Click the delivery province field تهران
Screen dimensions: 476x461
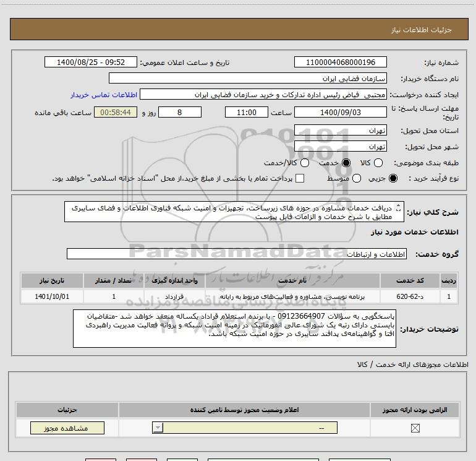tap(340, 130)
